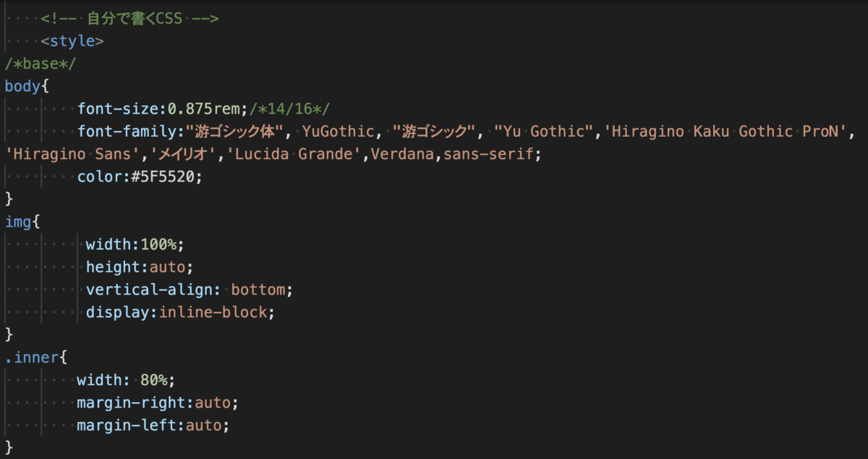868x459 pixels.
Task: Click the /*base*/ comment line
Action: [x=41, y=64]
